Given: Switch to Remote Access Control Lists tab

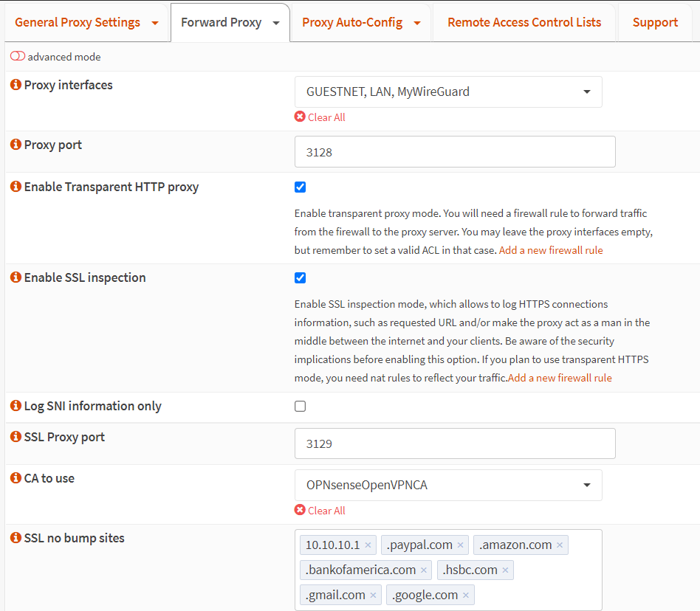Looking at the screenshot, I should [x=524, y=22].
